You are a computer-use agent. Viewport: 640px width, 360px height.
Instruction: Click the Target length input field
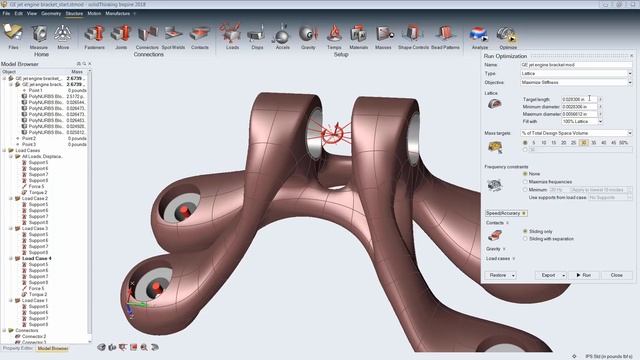[x=579, y=99]
